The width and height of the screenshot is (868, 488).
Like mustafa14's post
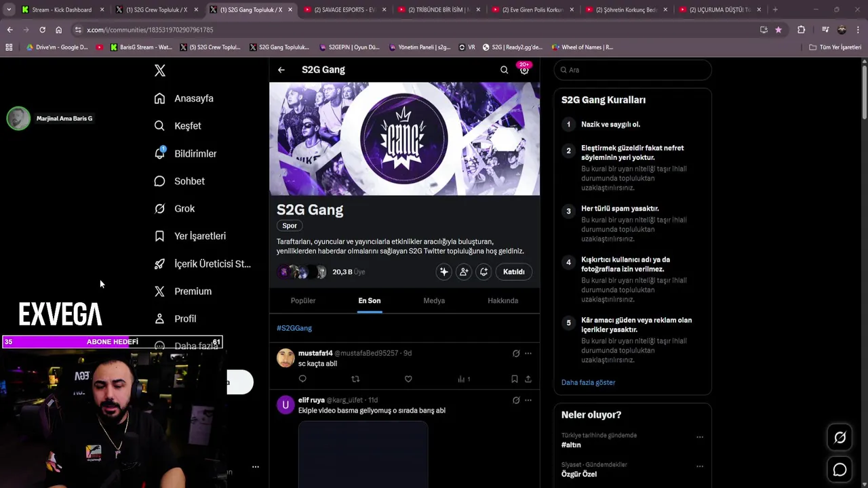coord(408,379)
